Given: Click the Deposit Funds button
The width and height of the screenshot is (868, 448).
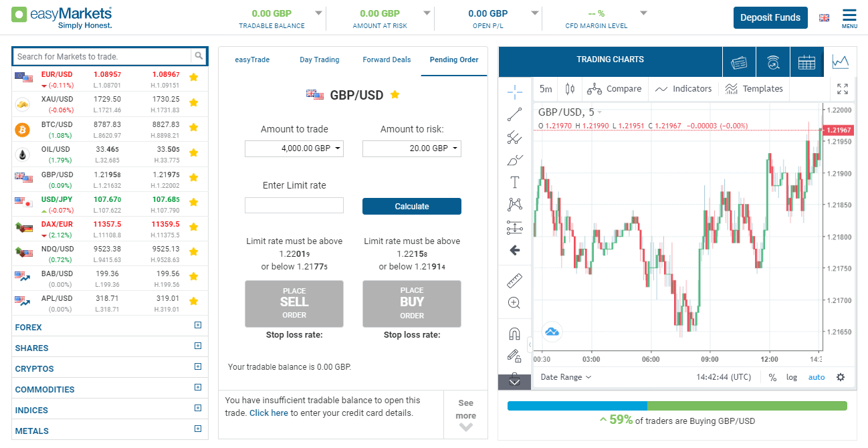Looking at the screenshot, I should pos(770,17).
